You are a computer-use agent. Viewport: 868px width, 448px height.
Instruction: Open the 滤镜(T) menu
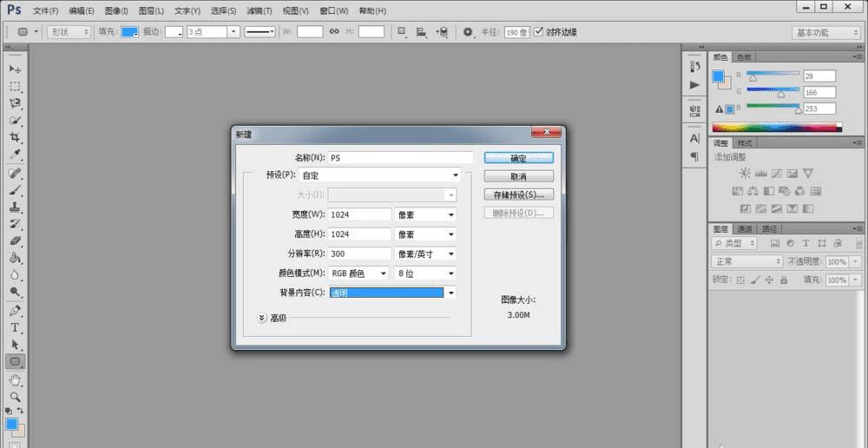coord(259,11)
